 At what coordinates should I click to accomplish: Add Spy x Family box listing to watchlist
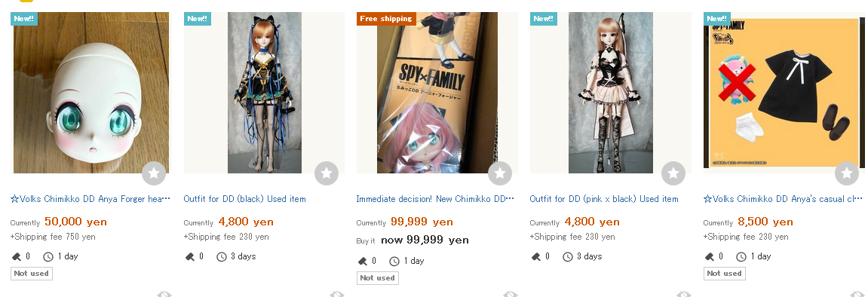coord(500,173)
